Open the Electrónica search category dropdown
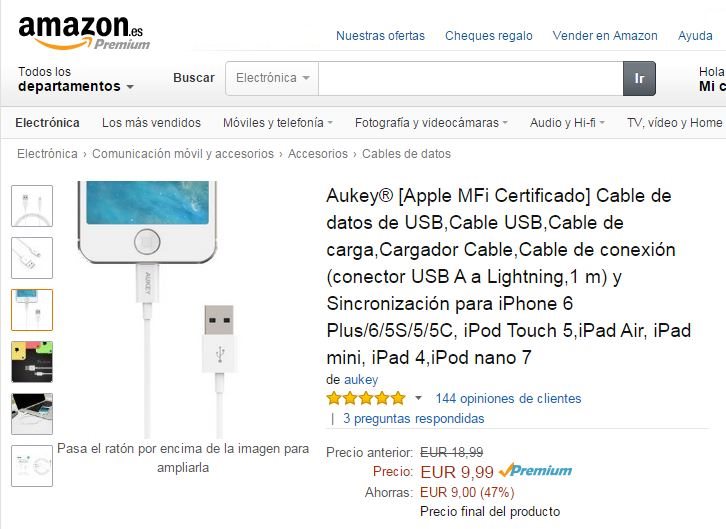This screenshot has width=726, height=529. (x=272, y=78)
